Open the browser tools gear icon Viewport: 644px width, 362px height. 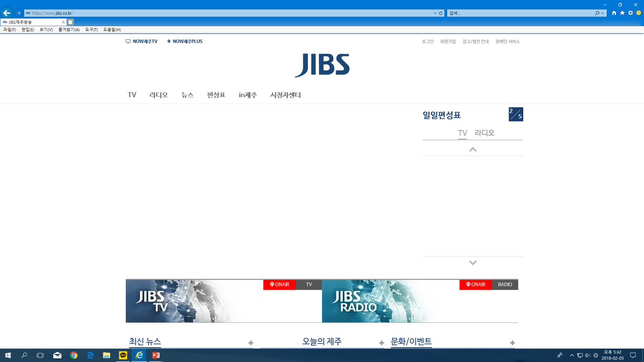(630, 13)
